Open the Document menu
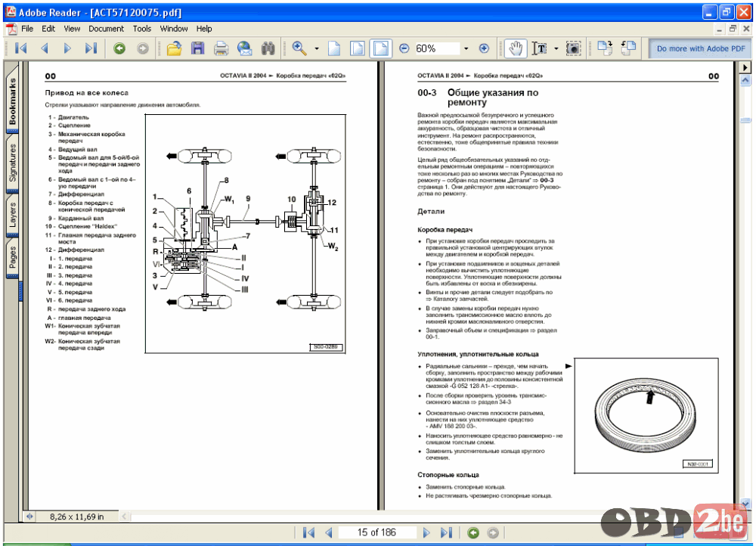The width and height of the screenshot is (756, 546). [x=106, y=29]
